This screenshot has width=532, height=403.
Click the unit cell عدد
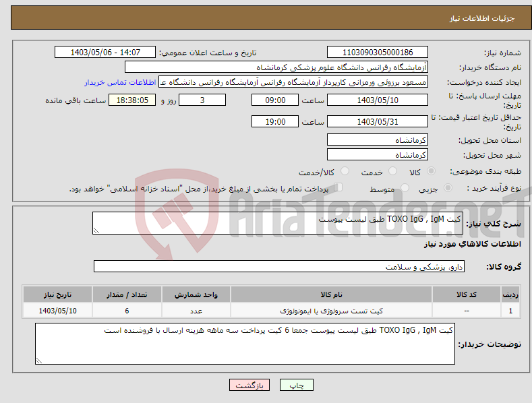pos(196,311)
